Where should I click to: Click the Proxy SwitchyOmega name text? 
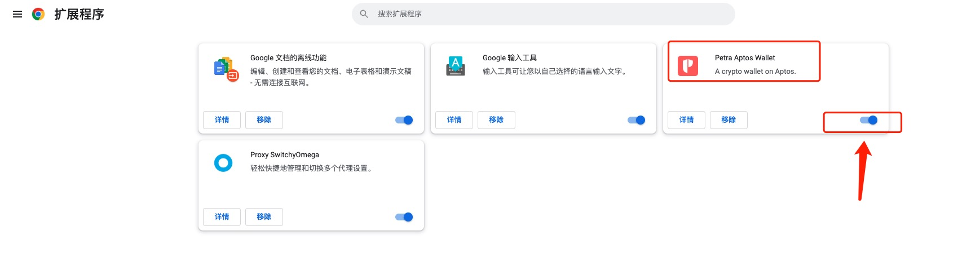285,155
